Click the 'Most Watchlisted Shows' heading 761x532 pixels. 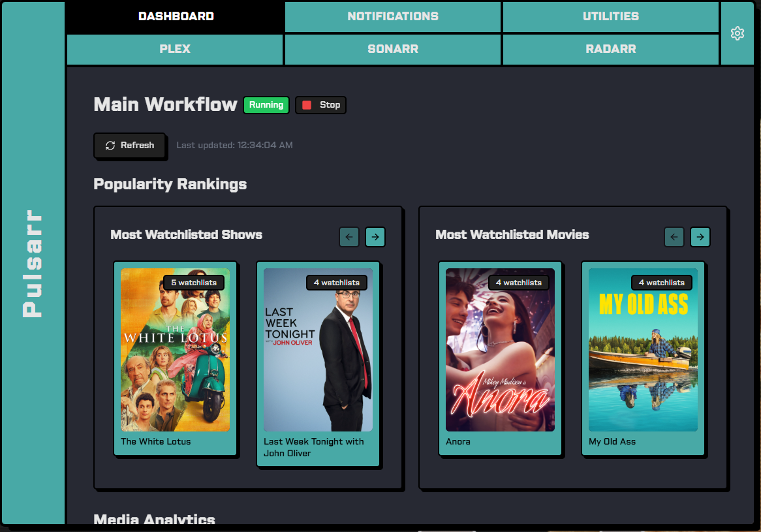(x=187, y=235)
